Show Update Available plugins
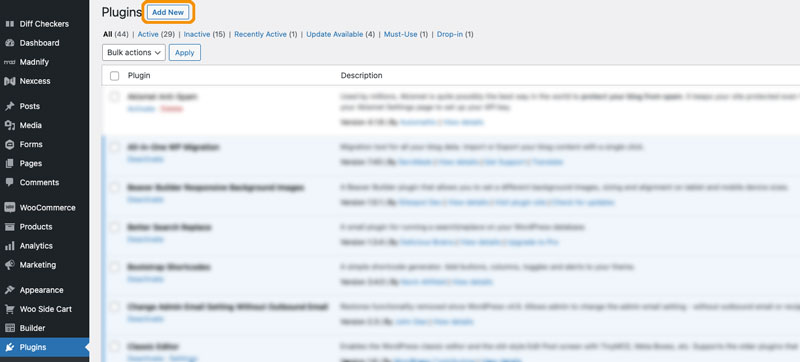Screen dimensions: 800x362 [x=335, y=34]
